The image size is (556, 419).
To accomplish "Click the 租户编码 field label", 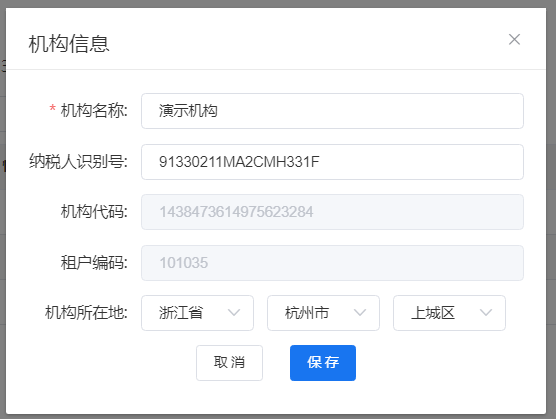I will (x=94, y=263).
